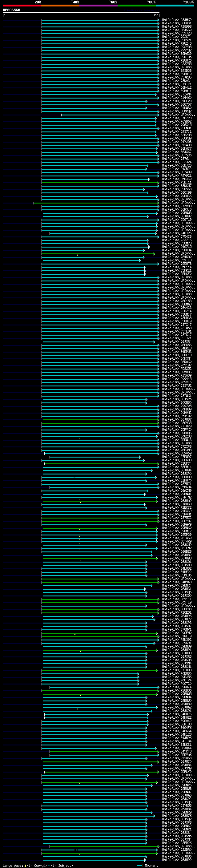Select the UniRef100_A4SB22 label
The width and height of the screenshot is (197, 868).
[177, 169]
